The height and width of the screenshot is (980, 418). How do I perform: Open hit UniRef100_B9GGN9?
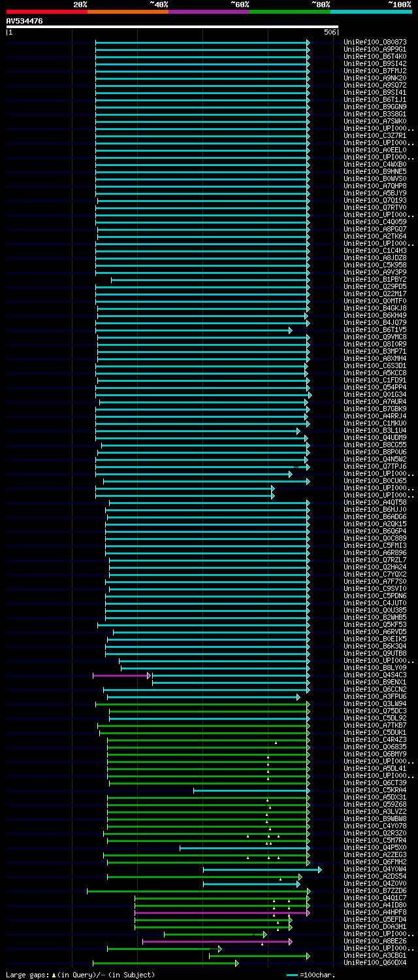click(375, 107)
